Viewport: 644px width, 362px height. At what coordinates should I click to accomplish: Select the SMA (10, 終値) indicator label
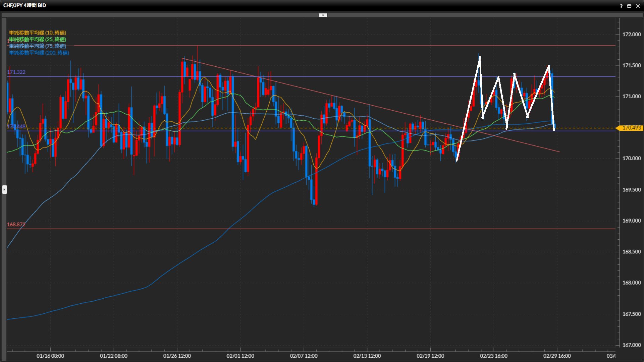(37, 33)
